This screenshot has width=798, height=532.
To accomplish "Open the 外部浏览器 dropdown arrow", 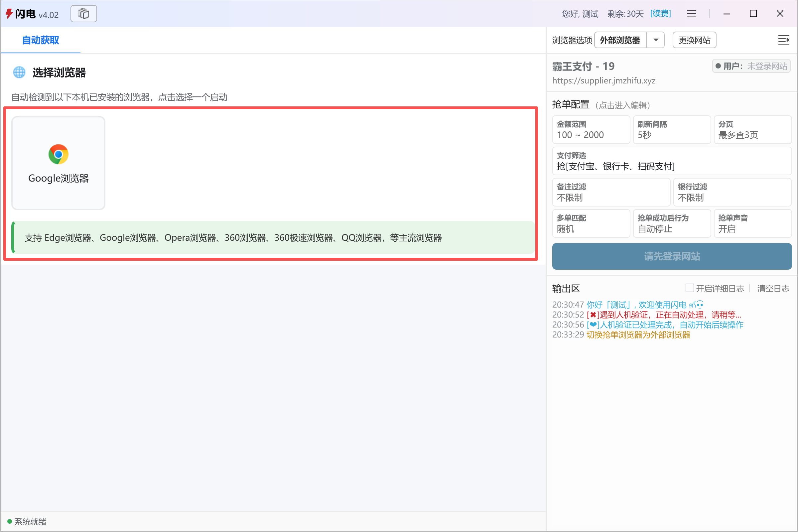I will tap(656, 40).
